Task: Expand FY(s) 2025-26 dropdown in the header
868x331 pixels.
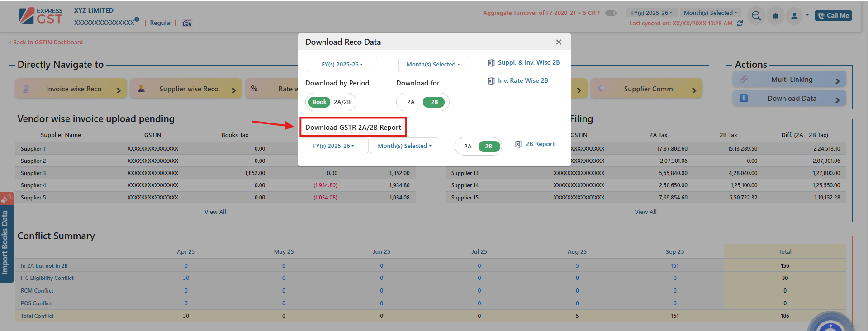Action: [651, 13]
